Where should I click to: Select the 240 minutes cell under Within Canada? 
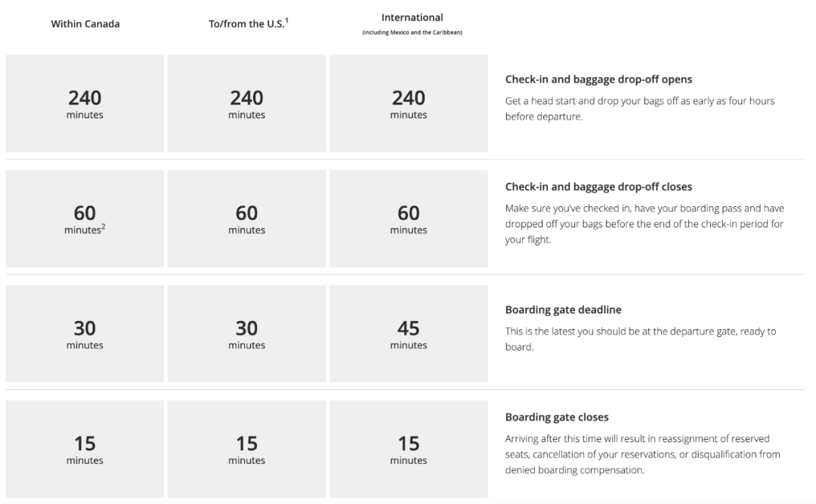[x=85, y=104]
